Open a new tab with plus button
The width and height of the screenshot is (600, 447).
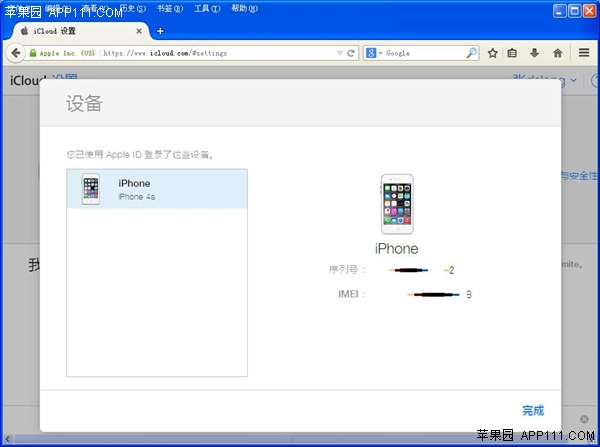(160, 31)
